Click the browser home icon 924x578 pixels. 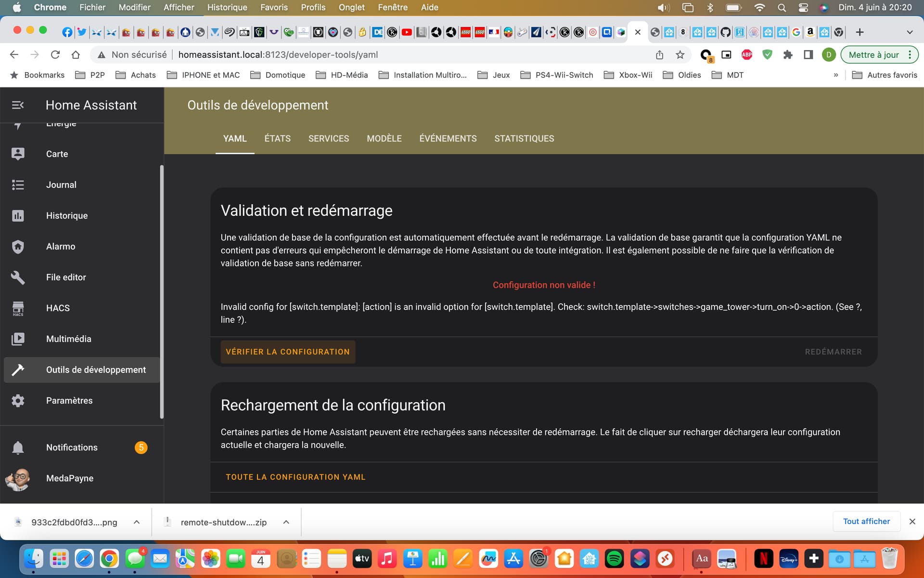(76, 54)
